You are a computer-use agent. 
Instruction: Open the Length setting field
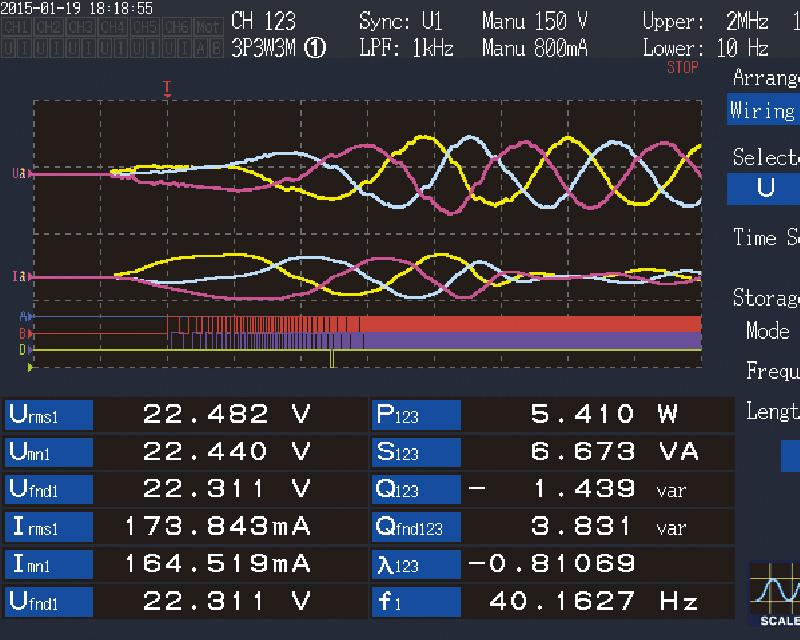[790, 453]
